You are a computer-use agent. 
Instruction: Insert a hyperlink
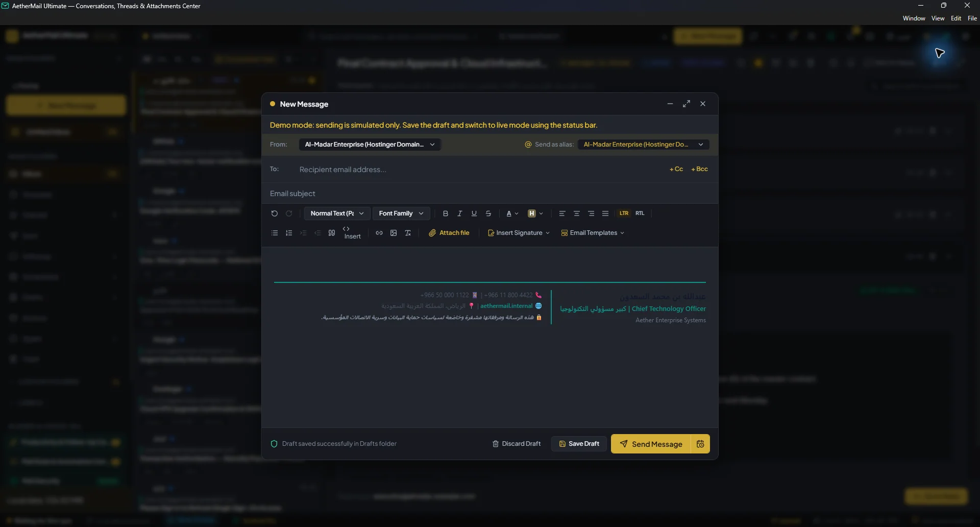[x=379, y=233]
